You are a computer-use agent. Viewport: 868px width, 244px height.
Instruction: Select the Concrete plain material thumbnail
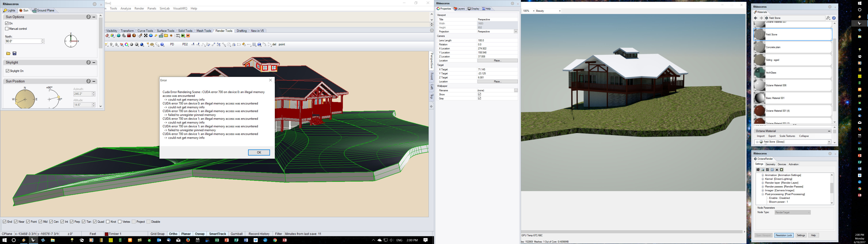tap(759, 47)
